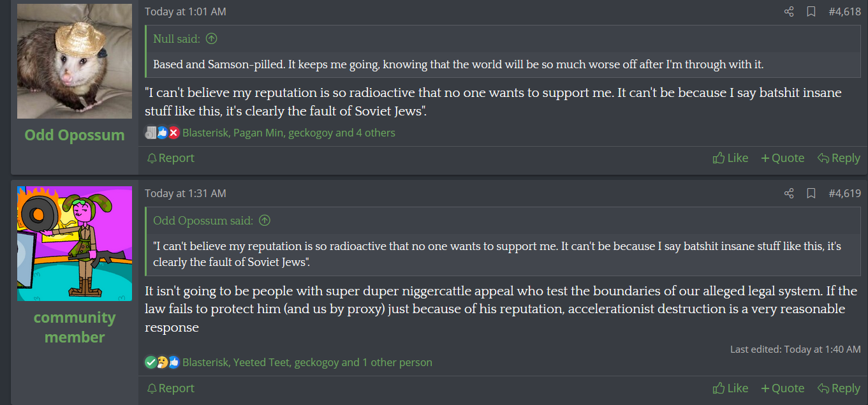This screenshot has width=868, height=405.
Task: Jump to Null's quoted post arrow
Action: click(212, 39)
